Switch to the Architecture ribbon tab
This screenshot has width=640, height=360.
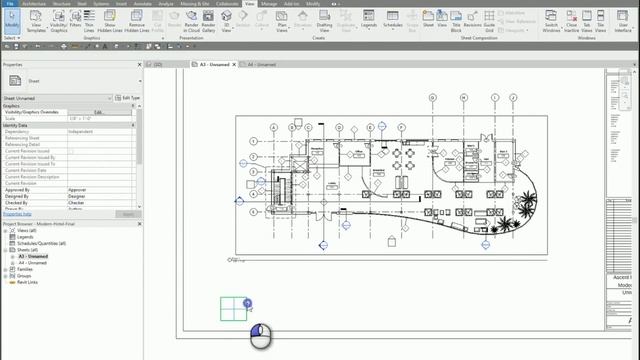pos(34,4)
